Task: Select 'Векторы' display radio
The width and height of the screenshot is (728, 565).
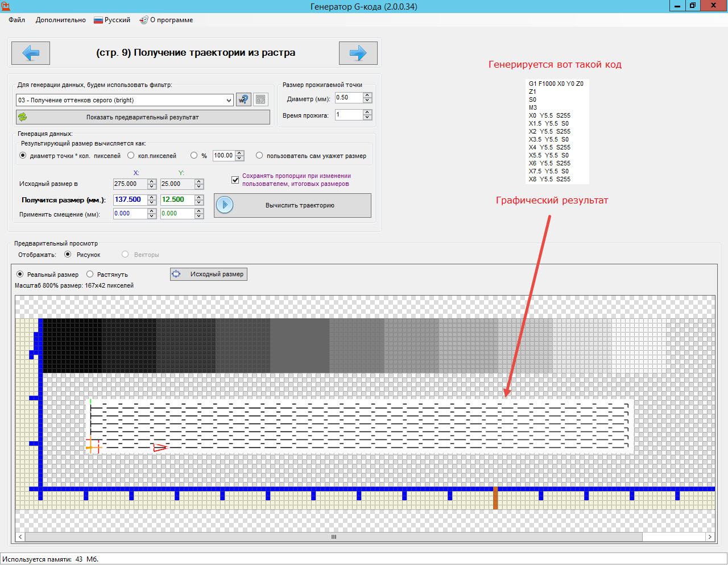Action: pos(125,254)
